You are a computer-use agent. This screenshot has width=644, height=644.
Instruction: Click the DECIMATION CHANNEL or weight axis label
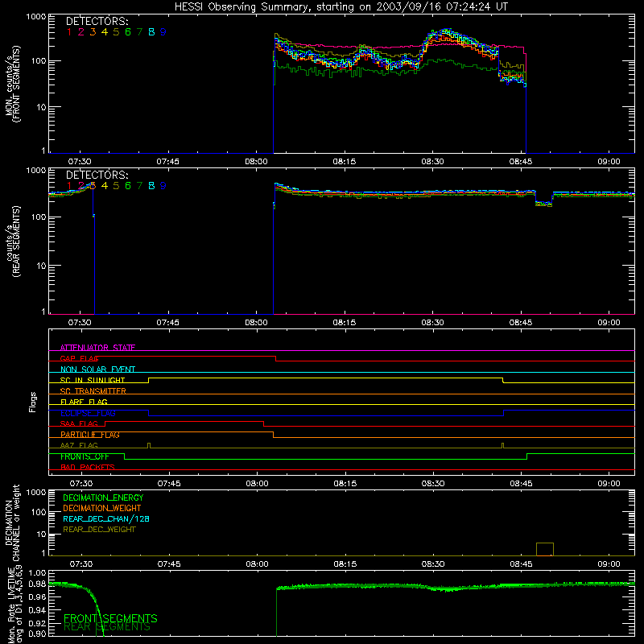coord(13,522)
